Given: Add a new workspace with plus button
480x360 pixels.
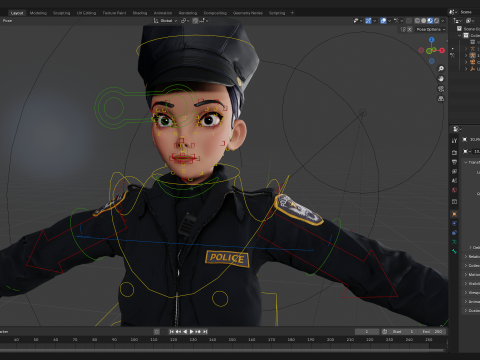Looking at the screenshot, I should coord(292,13).
